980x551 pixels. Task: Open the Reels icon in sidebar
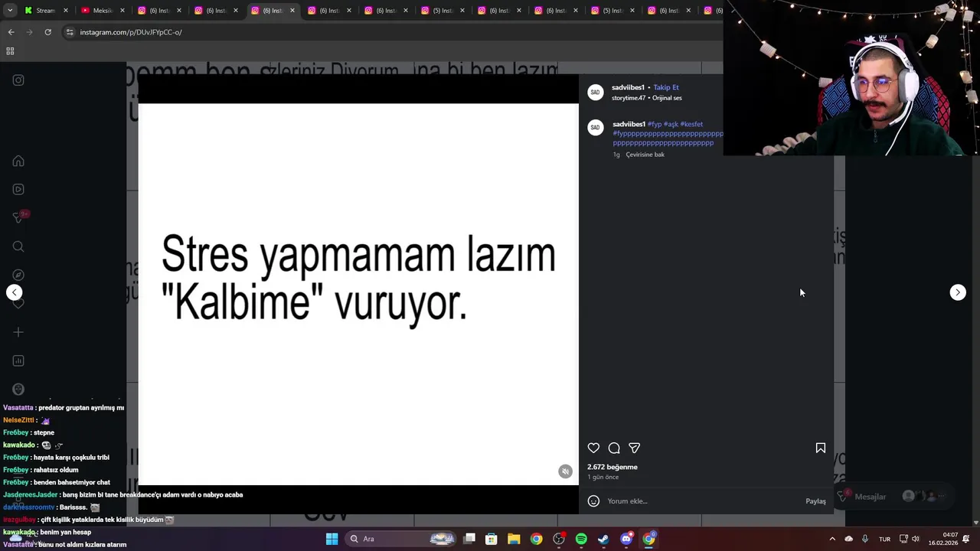click(18, 190)
